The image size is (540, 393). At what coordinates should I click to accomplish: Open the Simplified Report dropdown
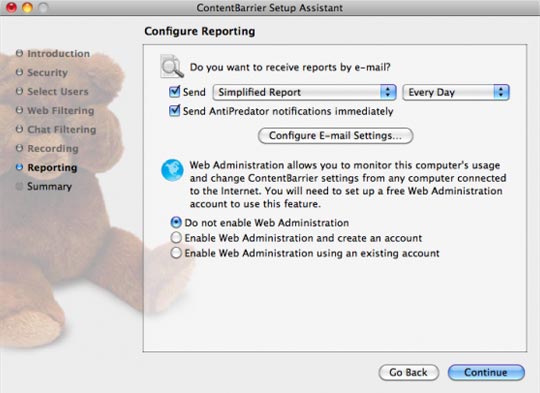click(x=304, y=92)
